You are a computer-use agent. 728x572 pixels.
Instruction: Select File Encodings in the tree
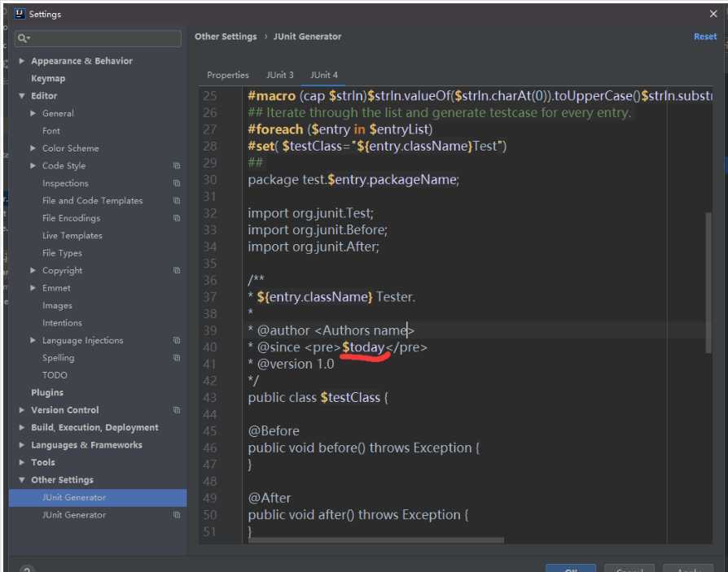click(x=72, y=218)
